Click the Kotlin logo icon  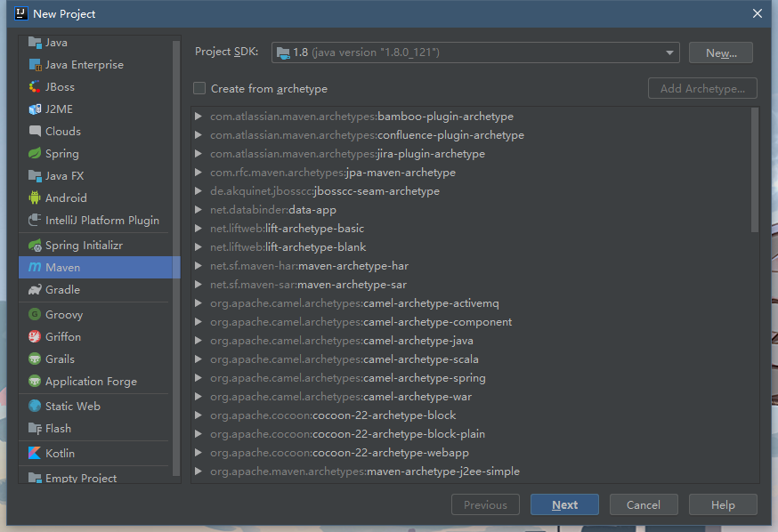pyautogui.click(x=35, y=454)
